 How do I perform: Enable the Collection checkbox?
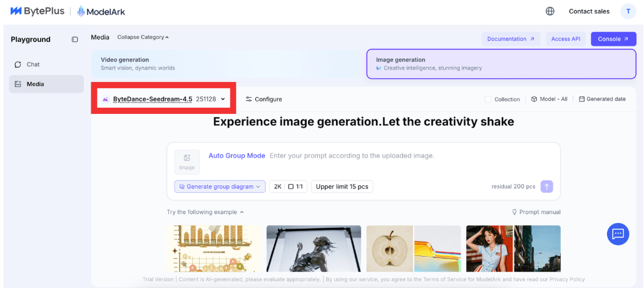pyautogui.click(x=488, y=99)
